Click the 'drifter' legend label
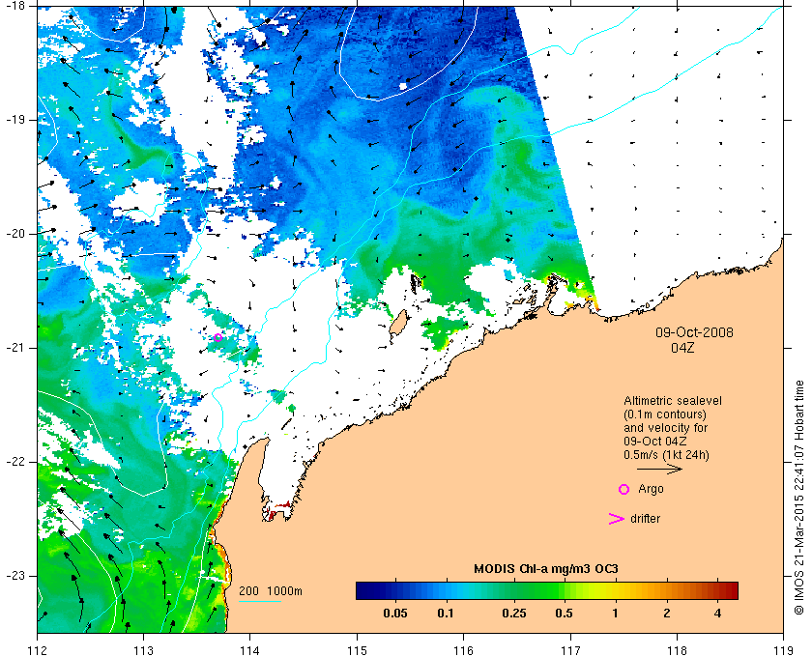Viewport: 812px width, 657px height. [646, 519]
